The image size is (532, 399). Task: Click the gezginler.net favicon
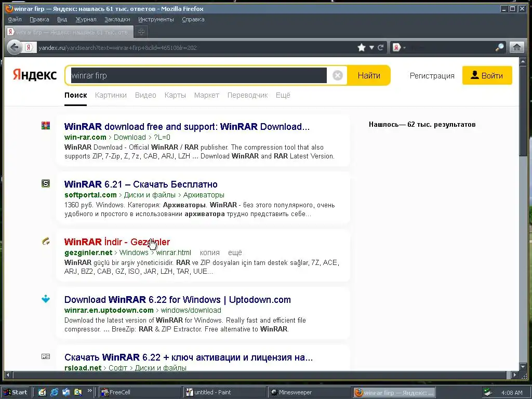pos(46,241)
